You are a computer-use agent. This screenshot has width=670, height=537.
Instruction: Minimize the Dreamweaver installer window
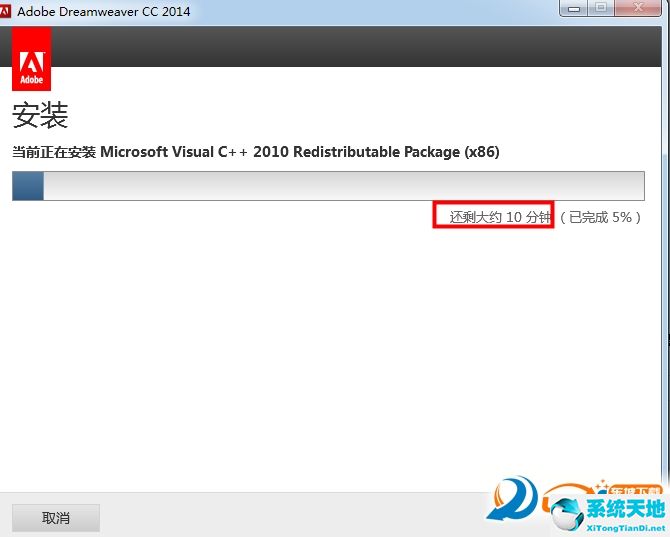click(575, 9)
